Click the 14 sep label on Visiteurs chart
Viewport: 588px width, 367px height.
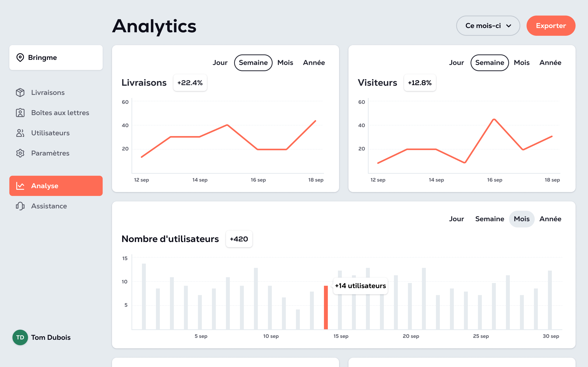(436, 180)
